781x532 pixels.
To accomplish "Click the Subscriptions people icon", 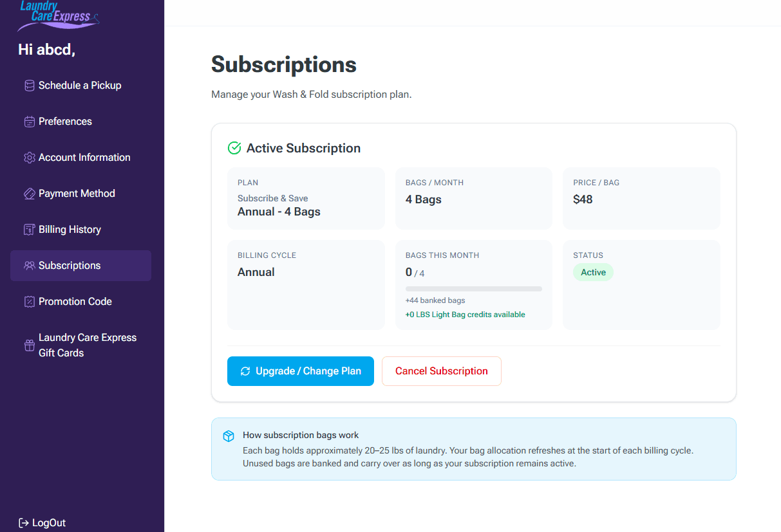I will (x=29, y=266).
